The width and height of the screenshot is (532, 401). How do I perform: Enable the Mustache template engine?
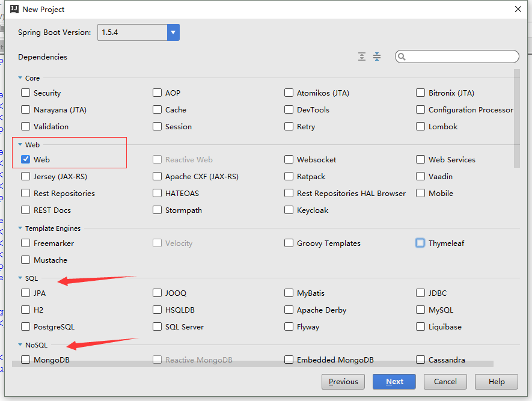click(25, 260)
